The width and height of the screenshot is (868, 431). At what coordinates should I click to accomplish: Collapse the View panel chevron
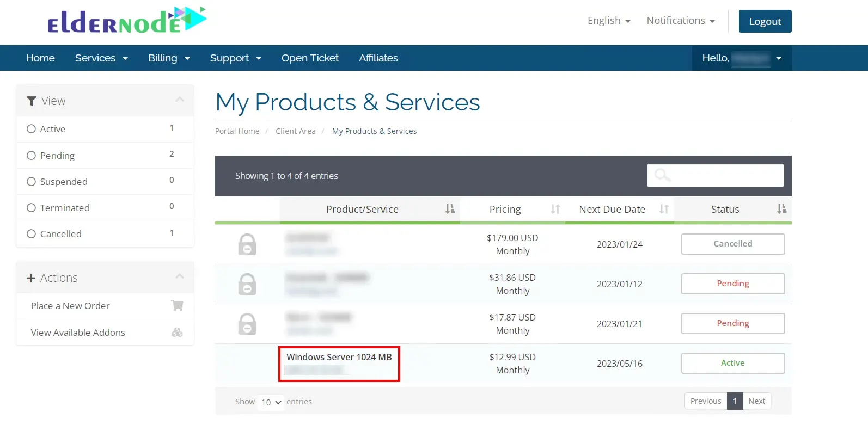click(180, 100)
